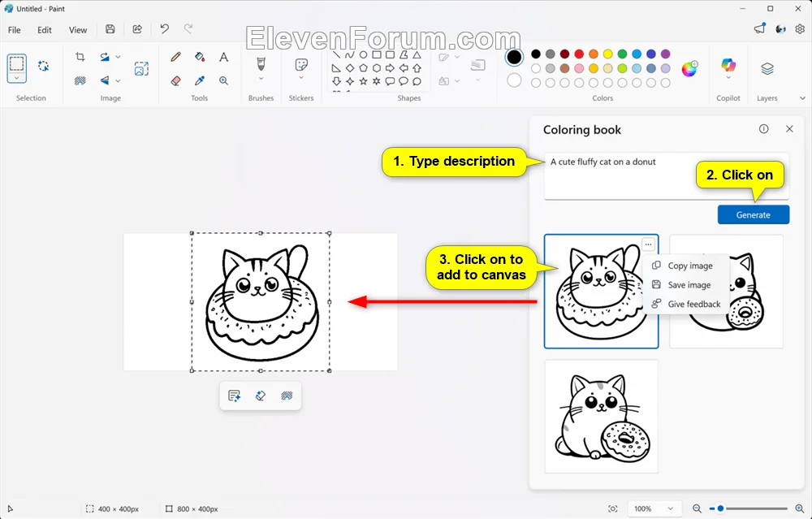Select the Magnifier tool
Image resolution: width=812 pixels, height=519 pixels.
tap(223, 80)
